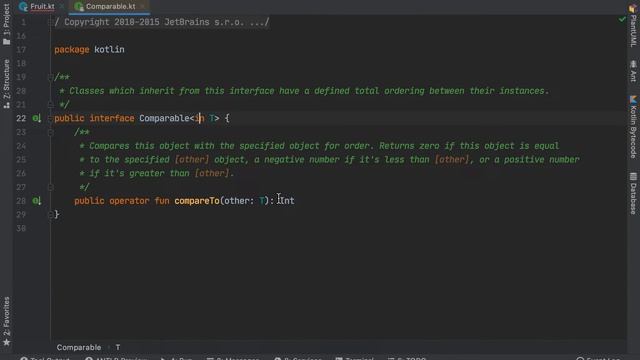Close the Comparable.kt tab
The height and width of the screenshot is (360, 640).
pyautogui.click(x=142, y=7)
